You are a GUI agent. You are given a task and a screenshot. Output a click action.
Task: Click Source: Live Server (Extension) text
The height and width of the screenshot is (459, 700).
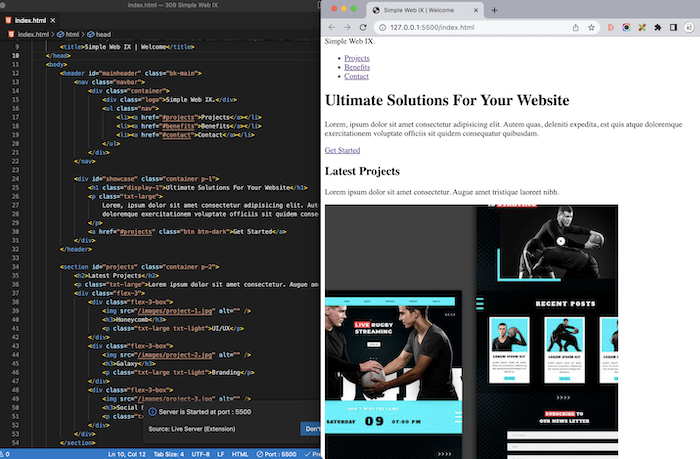[x=192, y=429]
